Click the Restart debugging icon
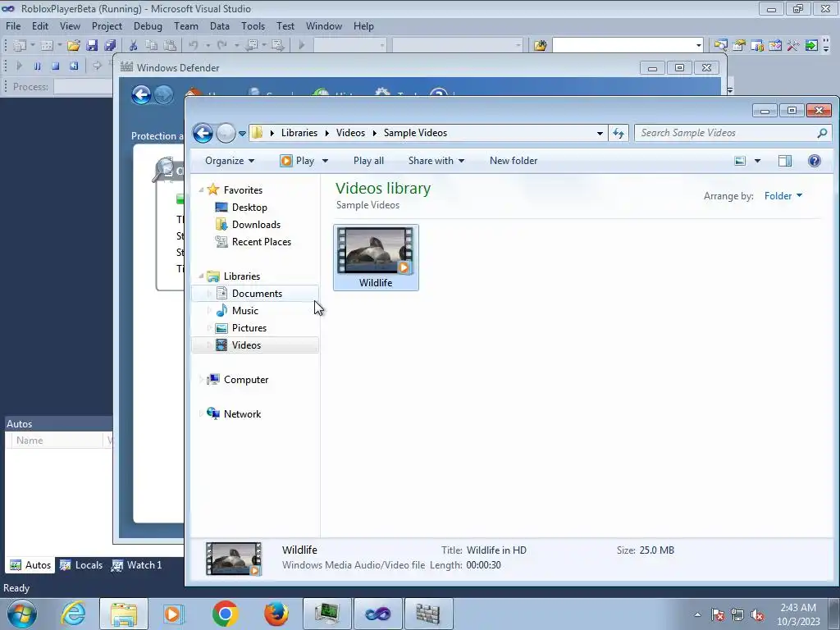This screenshot has height=630, width=840. point(74,66)
